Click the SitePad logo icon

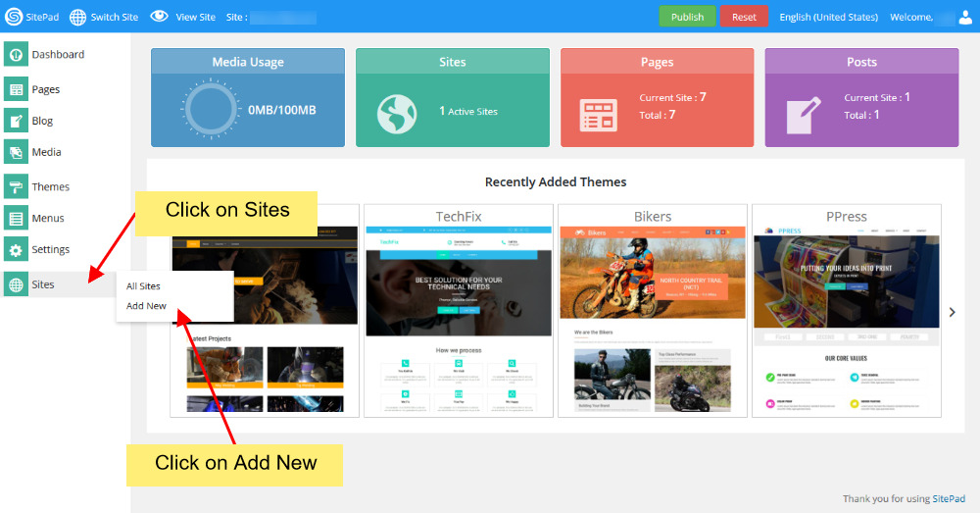pyautogui.click(x=13, y=17)
